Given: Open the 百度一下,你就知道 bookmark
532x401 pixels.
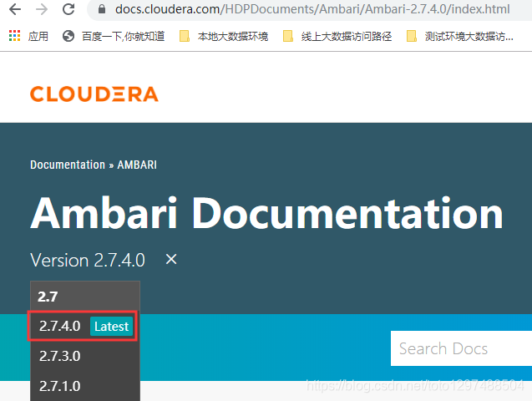Looking at the screenshot, I should click(123, 36).
